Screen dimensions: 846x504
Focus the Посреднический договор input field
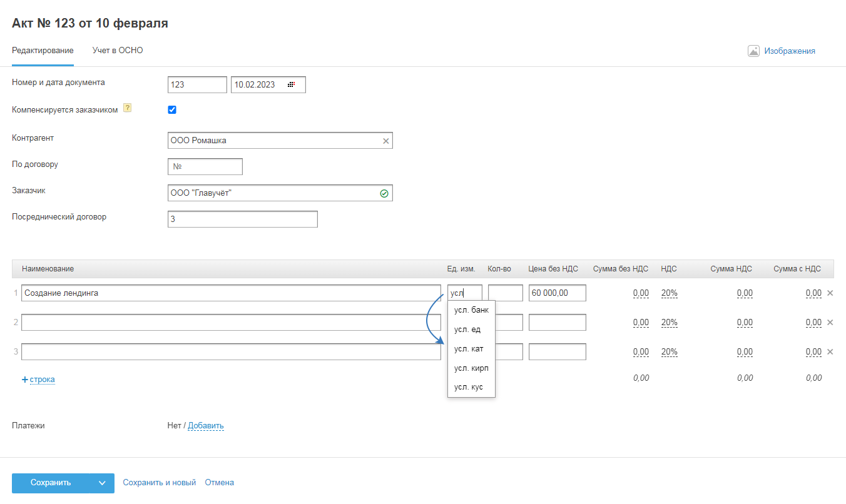[243, 219]
